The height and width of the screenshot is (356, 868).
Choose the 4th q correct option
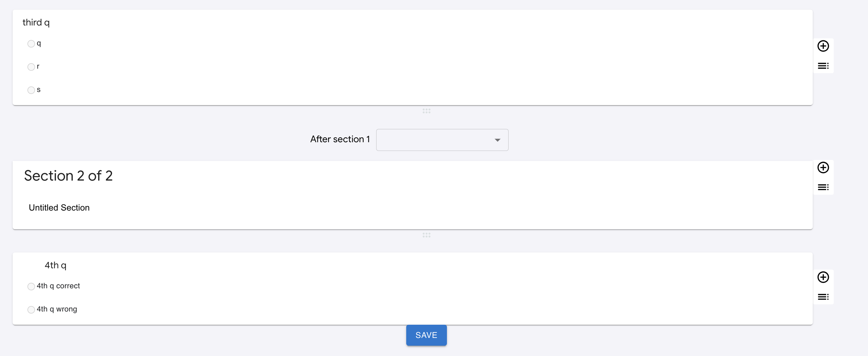(31, 286)
